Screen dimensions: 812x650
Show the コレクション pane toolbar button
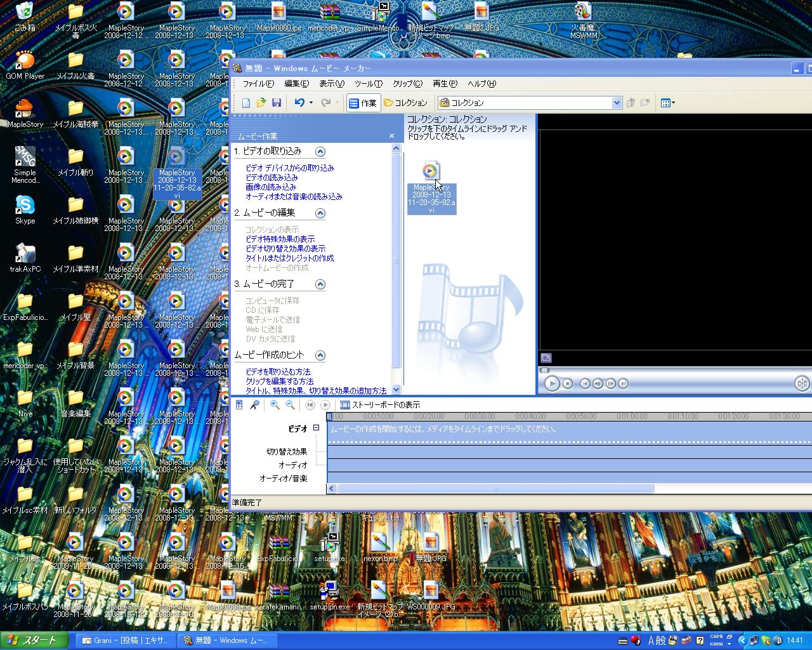[x=406, y=103]
